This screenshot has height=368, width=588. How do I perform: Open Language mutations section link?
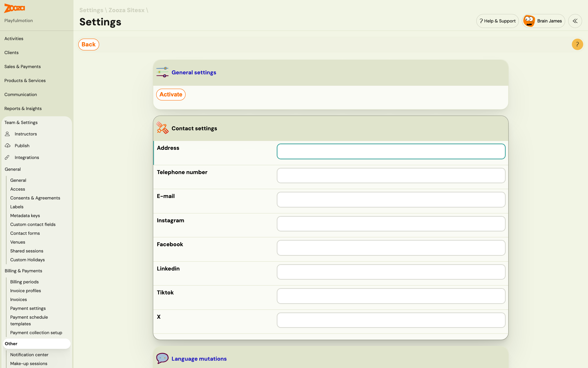(x=199, y=359)
